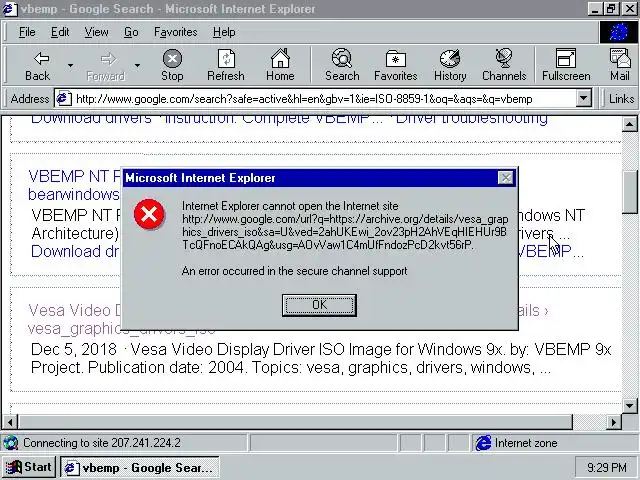Open the Vesa Video search result link

click(x=75, y=311)
